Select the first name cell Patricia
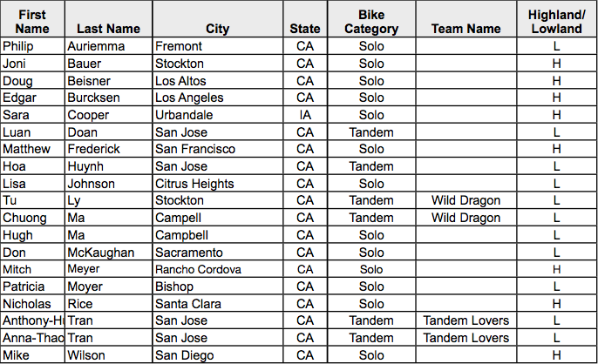Image resolution: width=598 pixels, height=364 pixels. click(32, 286)
